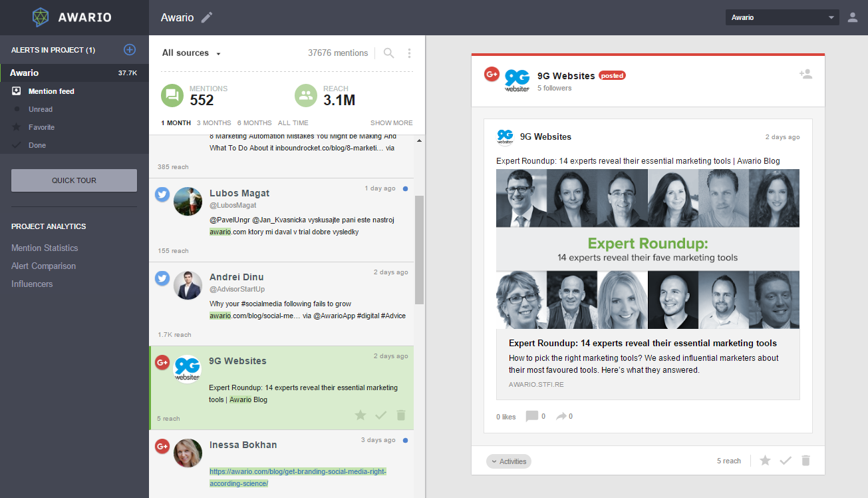Select 3 MONTHS time range
This screenshot has height=498, width=868.
(x=214, y=123)
